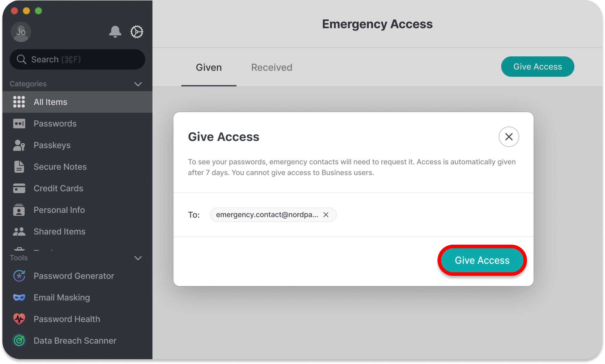Click the top-right Give Access button
This screenshot has height=364, width=605.
tap(538, 67)
